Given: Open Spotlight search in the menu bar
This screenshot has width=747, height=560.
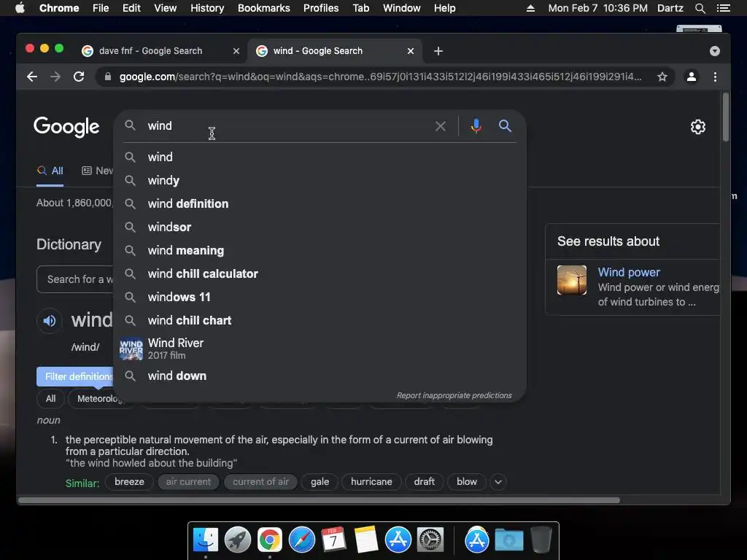Looking at the screenshot, I should tap(700, 8).
